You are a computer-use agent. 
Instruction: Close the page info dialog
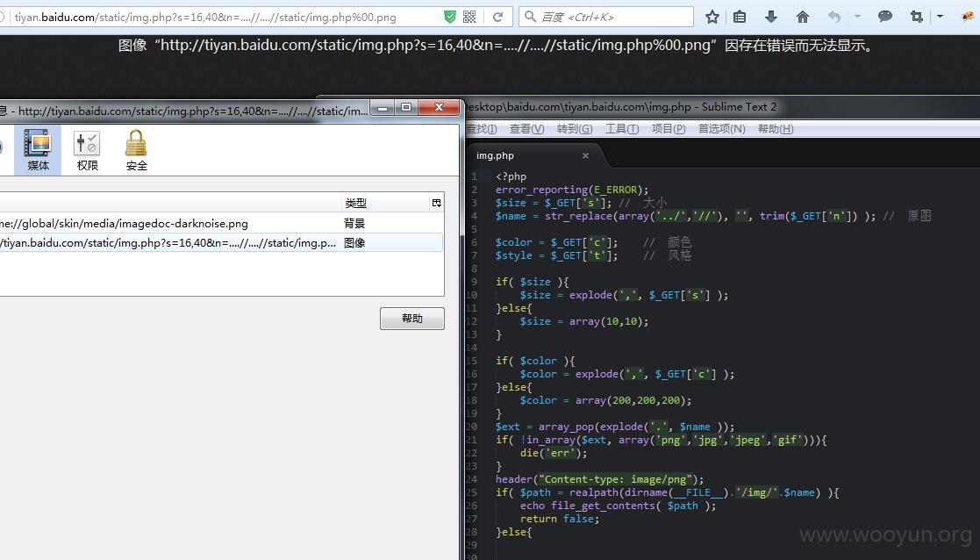point(439,107)
